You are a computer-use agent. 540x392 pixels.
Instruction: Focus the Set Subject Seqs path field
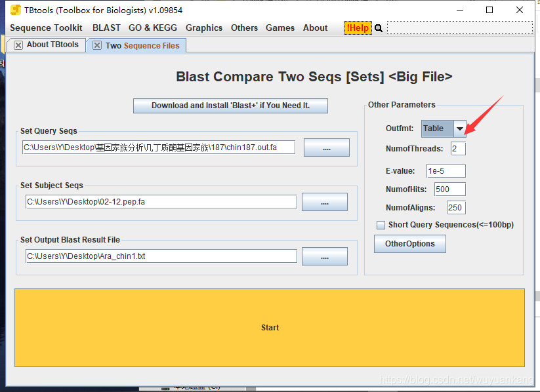tap(161, 202)
